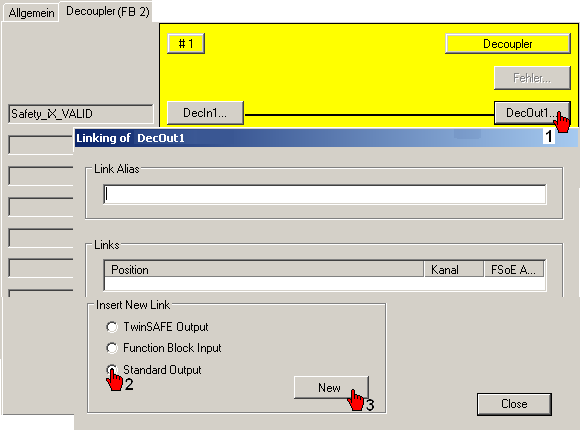Close the Linking of DecOut1 dialog

point(514,404)
